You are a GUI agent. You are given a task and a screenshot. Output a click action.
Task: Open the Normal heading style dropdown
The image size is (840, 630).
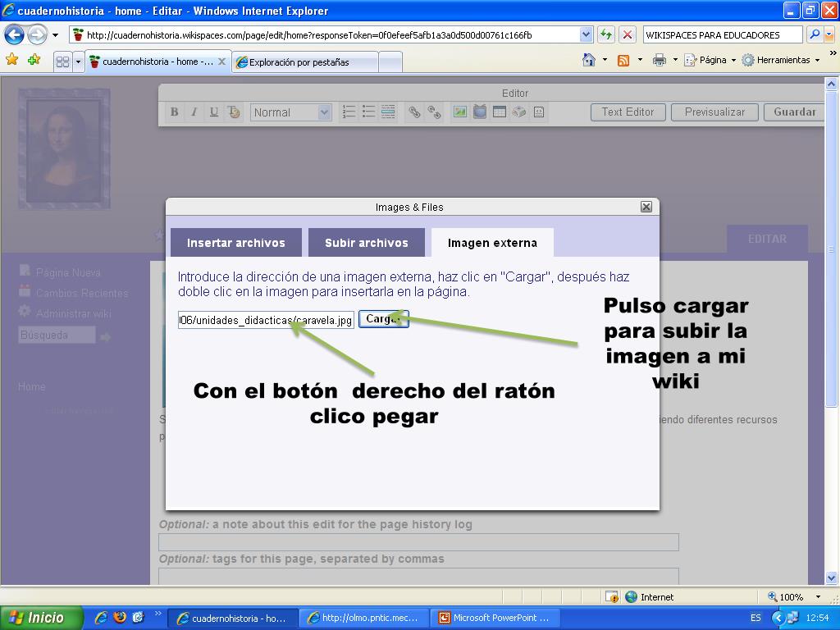point(291,112)
